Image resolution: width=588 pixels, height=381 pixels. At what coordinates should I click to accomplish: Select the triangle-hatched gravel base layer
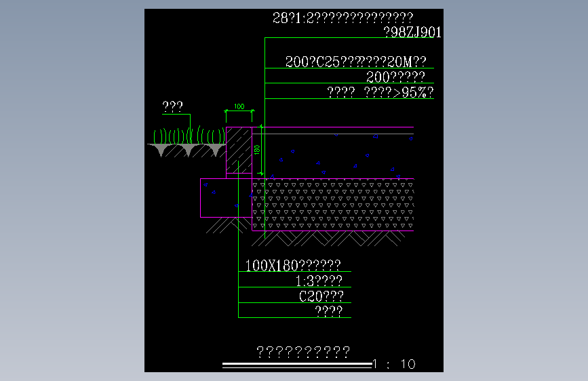333,205
